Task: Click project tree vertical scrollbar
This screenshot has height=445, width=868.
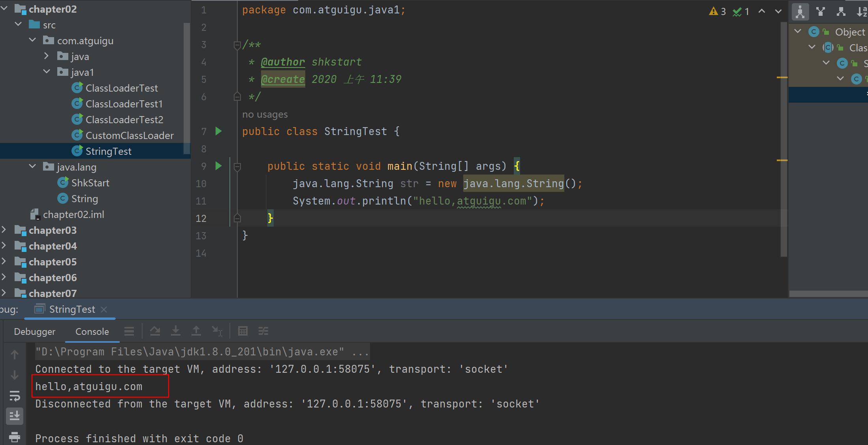Action: pos(187,89)
